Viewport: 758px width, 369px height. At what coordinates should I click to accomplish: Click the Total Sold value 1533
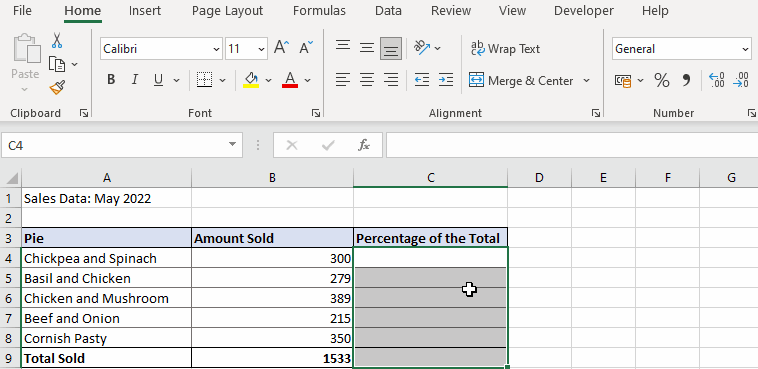(272, 358)
